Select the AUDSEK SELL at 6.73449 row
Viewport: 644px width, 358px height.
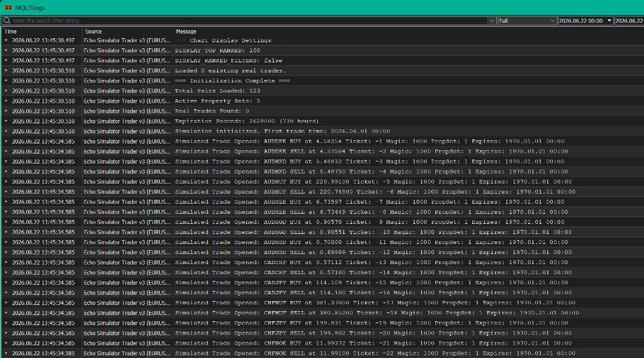click(322, 212)
